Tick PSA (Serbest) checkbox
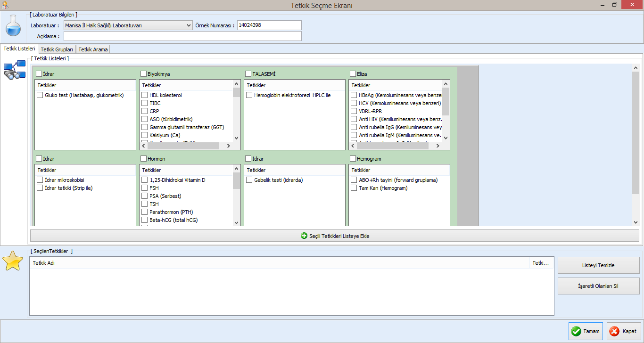The height and width of the screenshot is (343, 644). coord(145,196)
